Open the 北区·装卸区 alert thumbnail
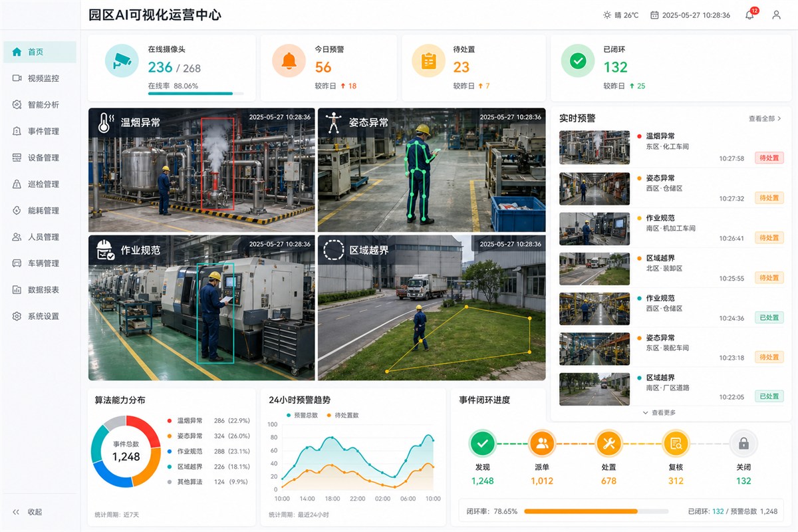798x532 pixels. pos(595,269)
